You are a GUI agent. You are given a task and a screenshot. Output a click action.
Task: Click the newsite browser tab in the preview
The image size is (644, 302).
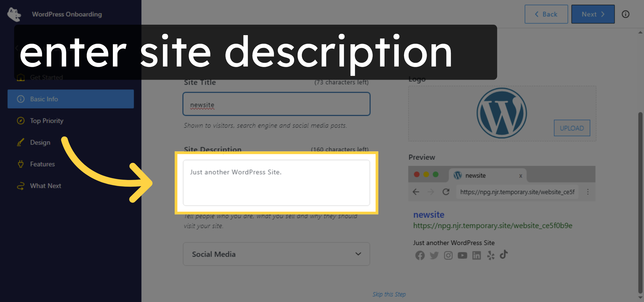(x=475, y=175)
